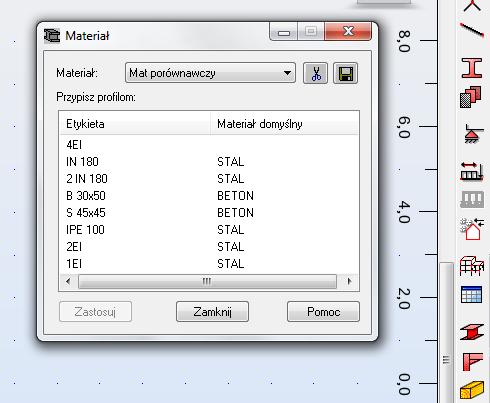Select the IPE 100 profile row
The height and width of the screenshot is (403, 490).
click(209, 230)
